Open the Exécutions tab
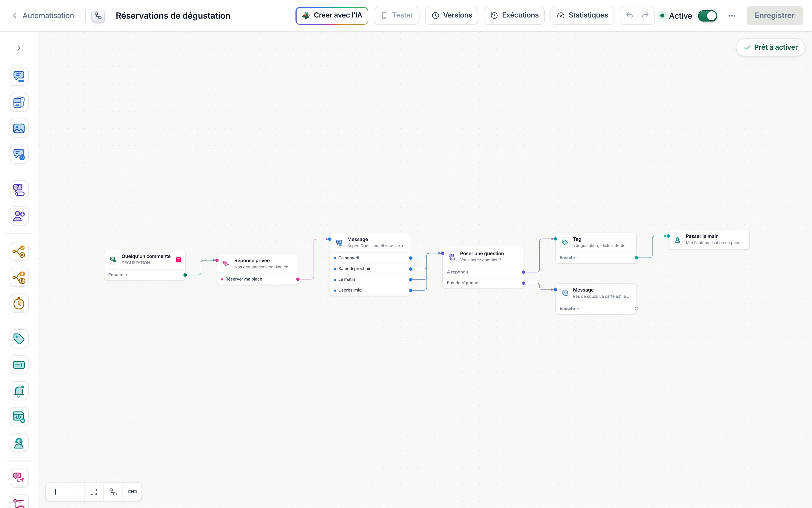 pos(514,16)
